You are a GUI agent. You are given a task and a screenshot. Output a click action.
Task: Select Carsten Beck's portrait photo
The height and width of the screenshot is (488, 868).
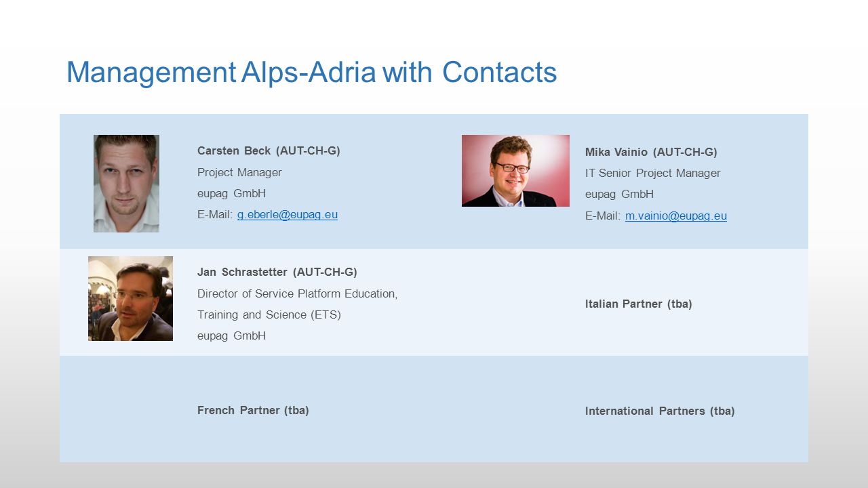[126, 184]
